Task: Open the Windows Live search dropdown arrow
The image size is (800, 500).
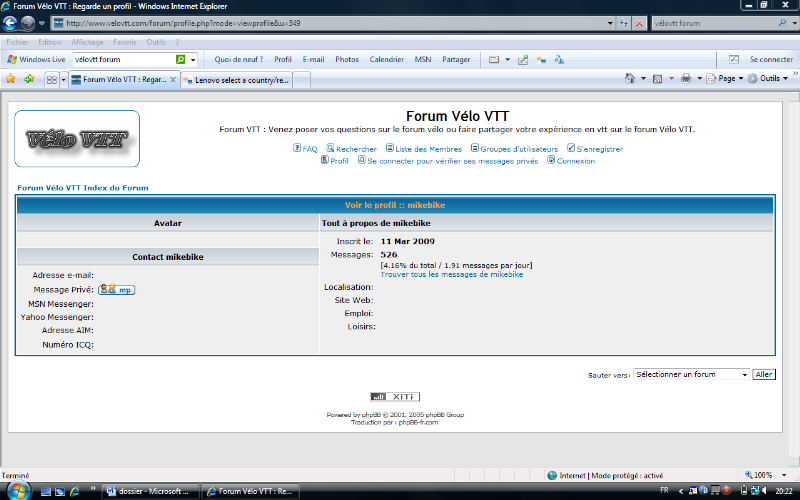Action: pyautogui.click(x=193, y=60)
